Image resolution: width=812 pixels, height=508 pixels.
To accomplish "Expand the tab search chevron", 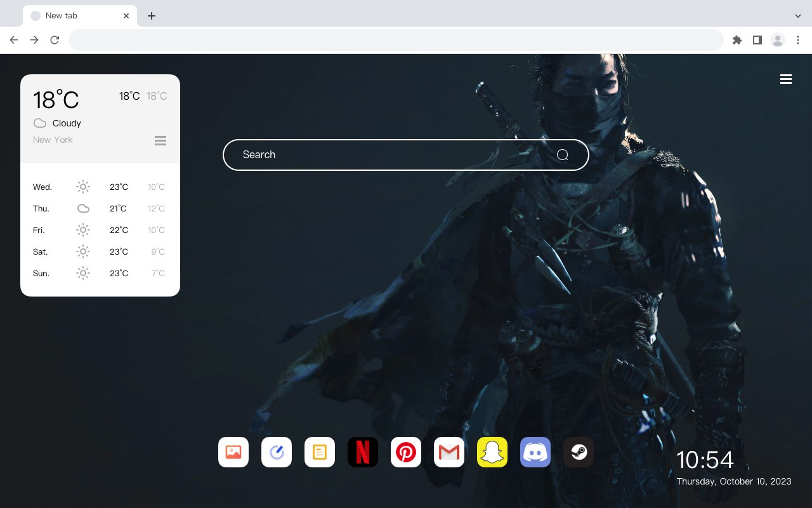I will (798, 16).
